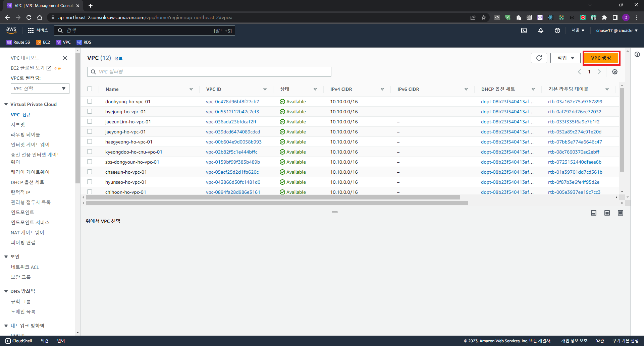Open the AWS home logo
This screenshot has width=644, height=346.
tap(11, 30)
